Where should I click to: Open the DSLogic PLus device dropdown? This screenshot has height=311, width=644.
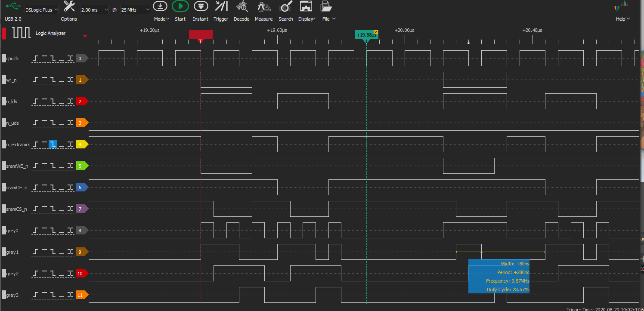point(41,9)
